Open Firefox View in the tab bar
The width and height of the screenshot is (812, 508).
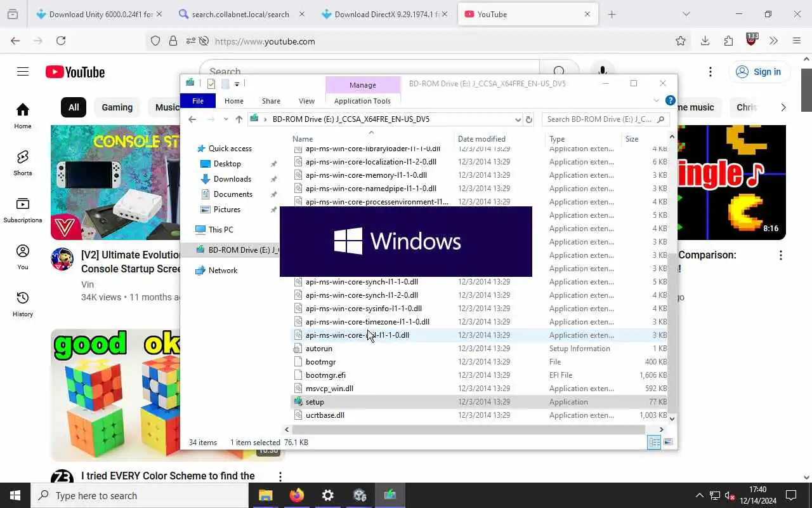[x=13, y=14]
